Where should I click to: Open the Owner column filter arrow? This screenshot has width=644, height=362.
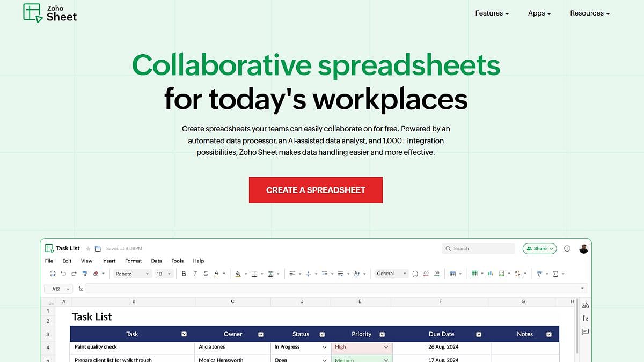(x=261, y=334)
